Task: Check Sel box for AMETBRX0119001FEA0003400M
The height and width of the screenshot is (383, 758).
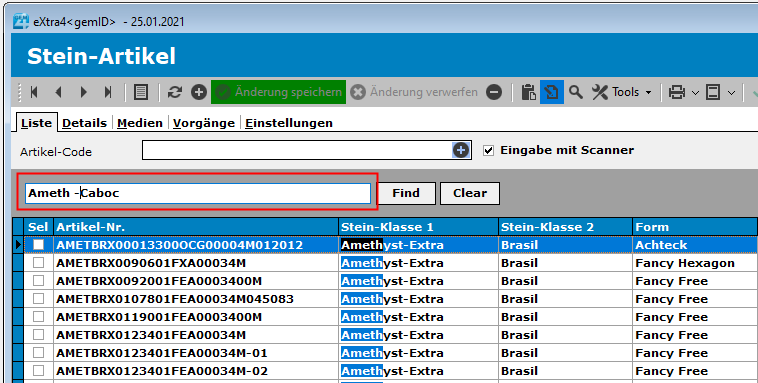Action: click(x=38, y=316)
